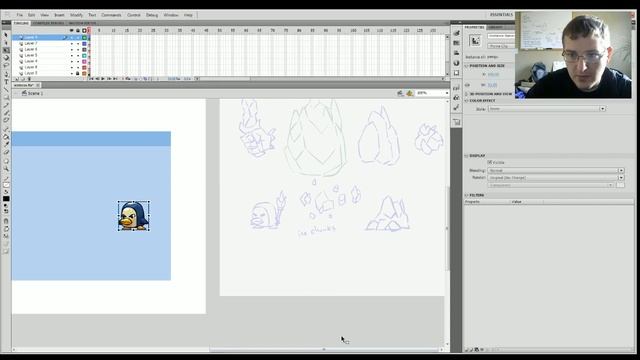
Task: Expand the 3D Position and View section
Action: coord(467,94)
